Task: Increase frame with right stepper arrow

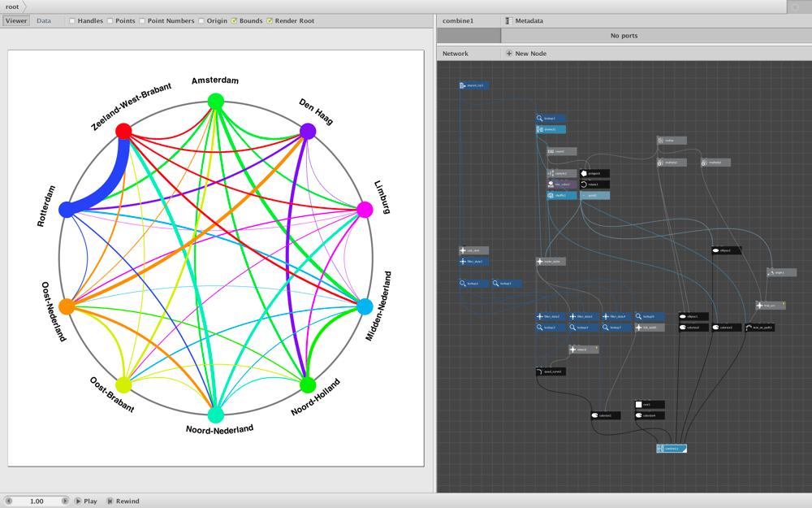Action: click(65, 501)
